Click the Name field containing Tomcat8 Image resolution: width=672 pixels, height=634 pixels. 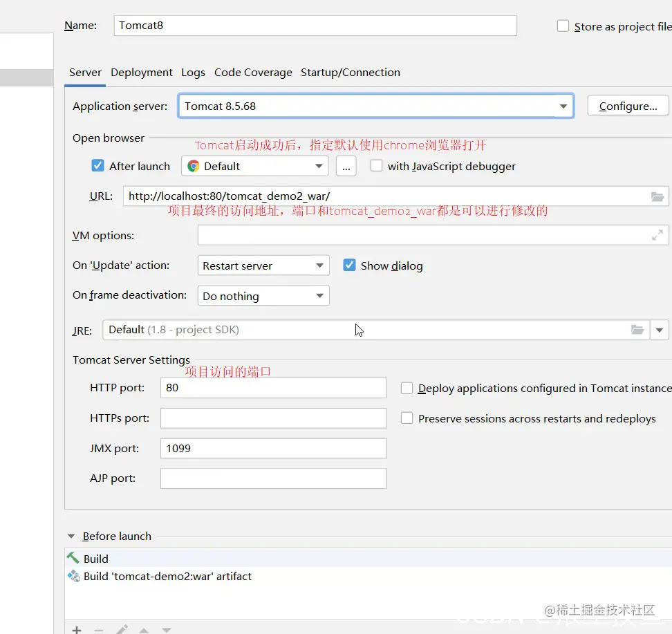[x=315, y=26]
